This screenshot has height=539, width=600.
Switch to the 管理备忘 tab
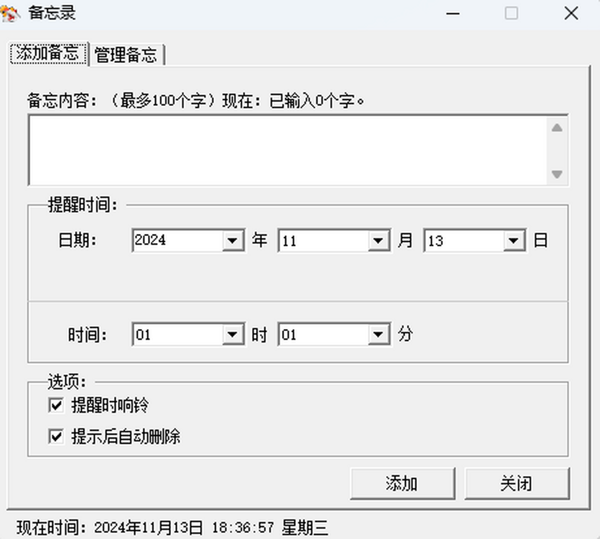[x=126, y=54]
